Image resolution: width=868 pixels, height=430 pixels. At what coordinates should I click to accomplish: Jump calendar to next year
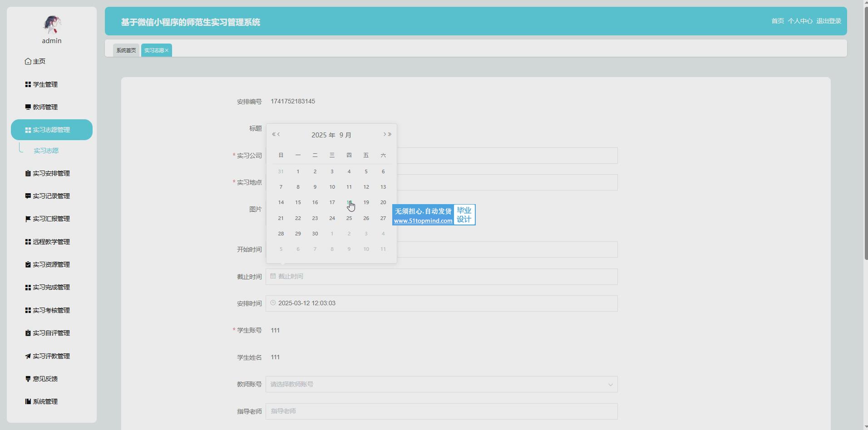click(390, 134)
